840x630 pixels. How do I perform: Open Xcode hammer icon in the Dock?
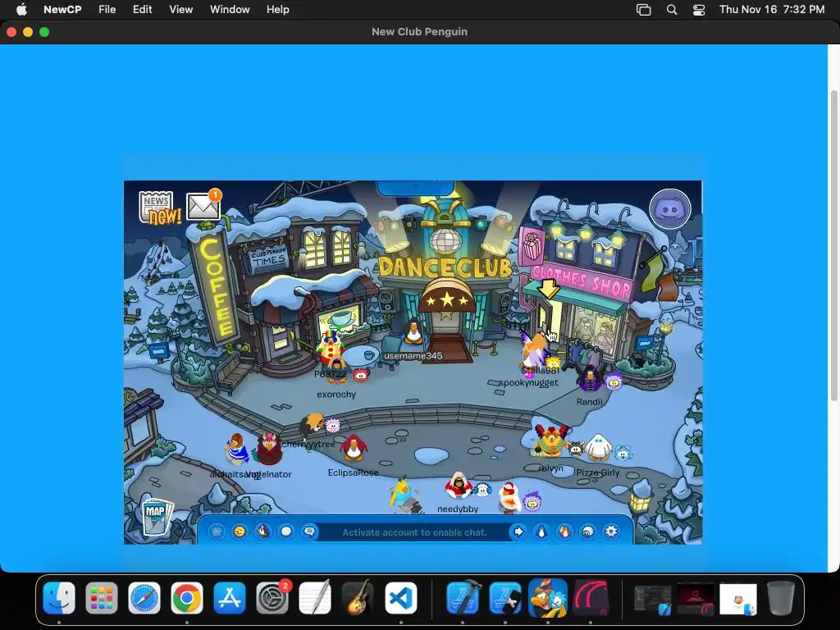click(463, 598)
